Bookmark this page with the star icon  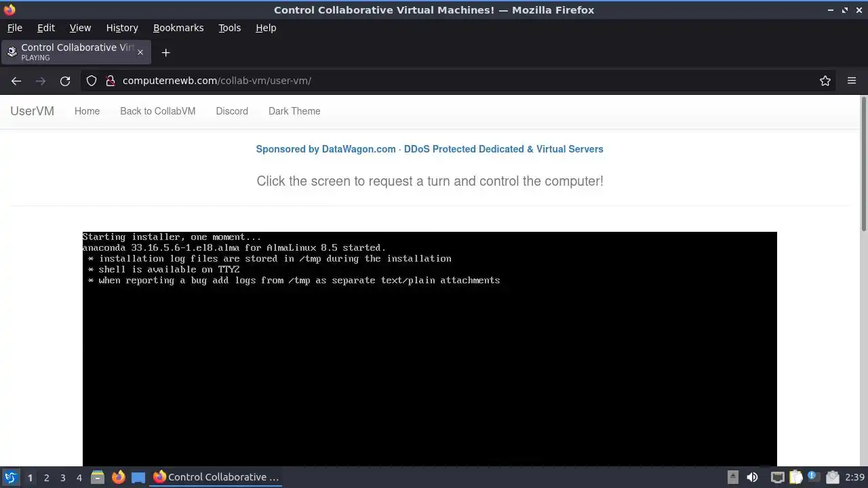tap(825, 81)
